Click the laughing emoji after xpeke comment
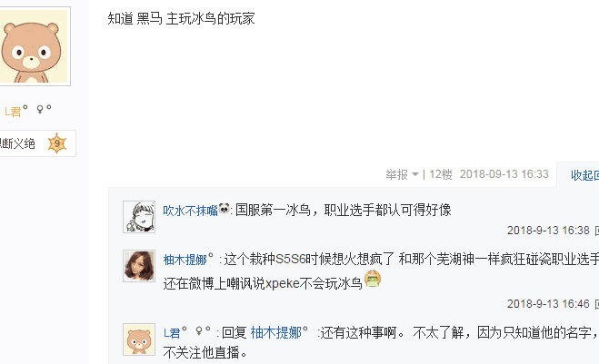Viewport: 599px width, 364px height. [x=373, y=279]
